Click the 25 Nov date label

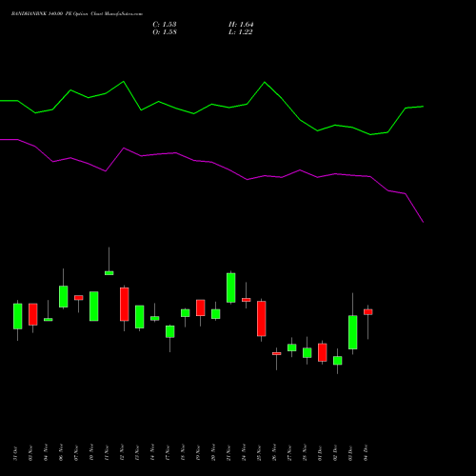click(x=259, y=453)
